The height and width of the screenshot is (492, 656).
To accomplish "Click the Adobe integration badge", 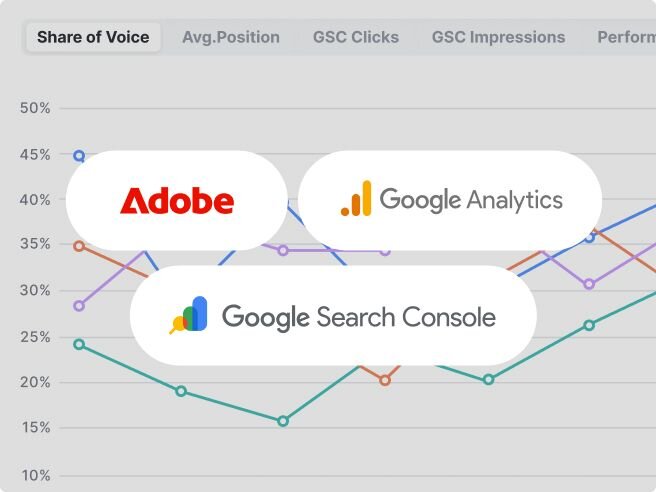I will pyautogui.click(x=177, y=200).
